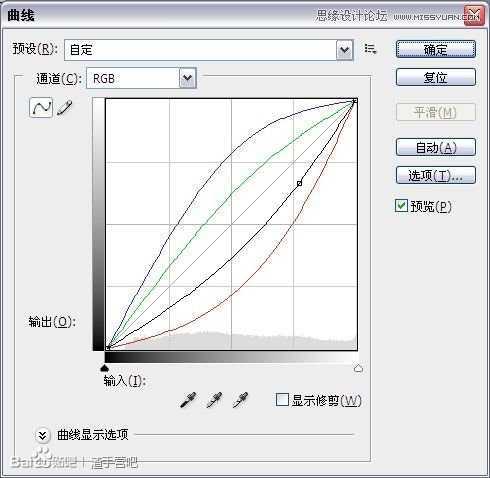This screenshot has width=490, height=478.
Task: Select the control point on the black curve
Action: tap(299, 183)
